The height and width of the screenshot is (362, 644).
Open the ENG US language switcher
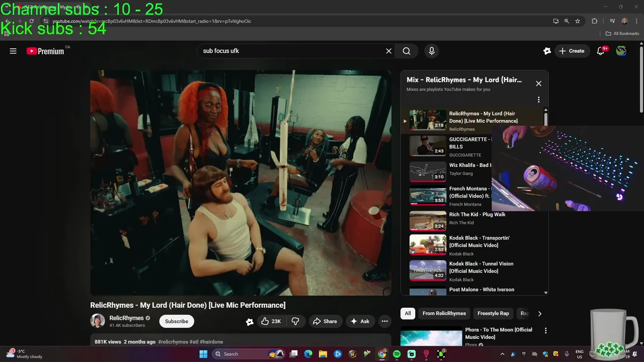pyautogui.click(x=580, y=354)
